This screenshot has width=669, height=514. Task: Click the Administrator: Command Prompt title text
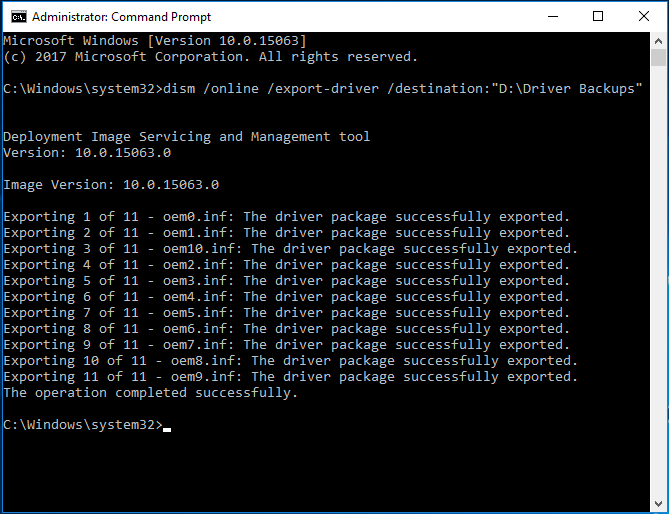click(x=121, y=17)
